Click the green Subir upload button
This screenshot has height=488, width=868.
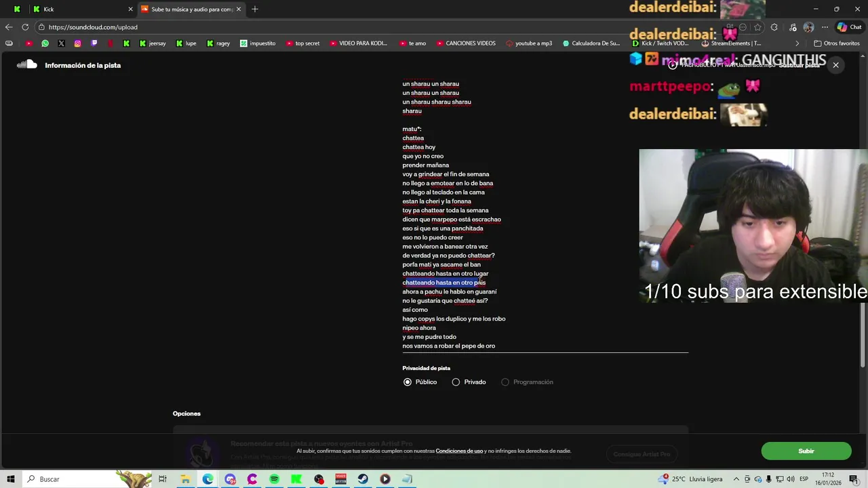click(x=806, y=451)
